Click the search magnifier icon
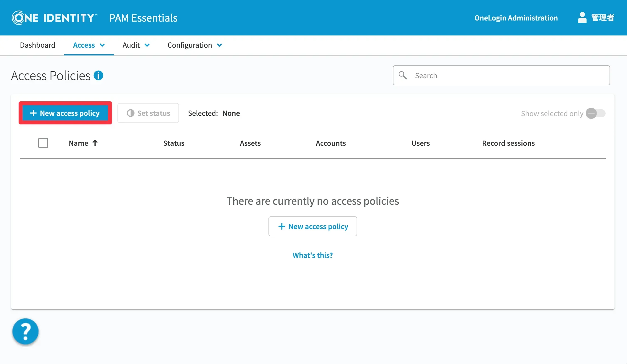This screenshot has height=364, width=627. pos(403,75)
